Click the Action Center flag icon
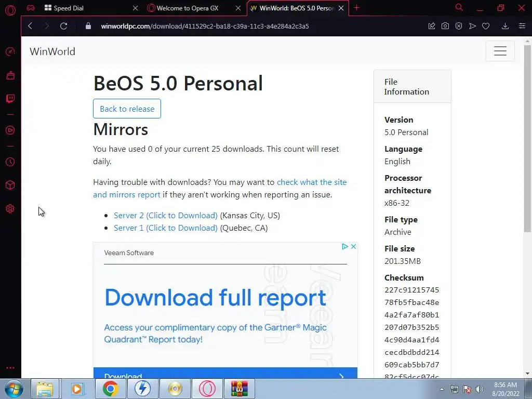This screenshot has width=532, height=399. pyautogui.click(x=467, y=389)
